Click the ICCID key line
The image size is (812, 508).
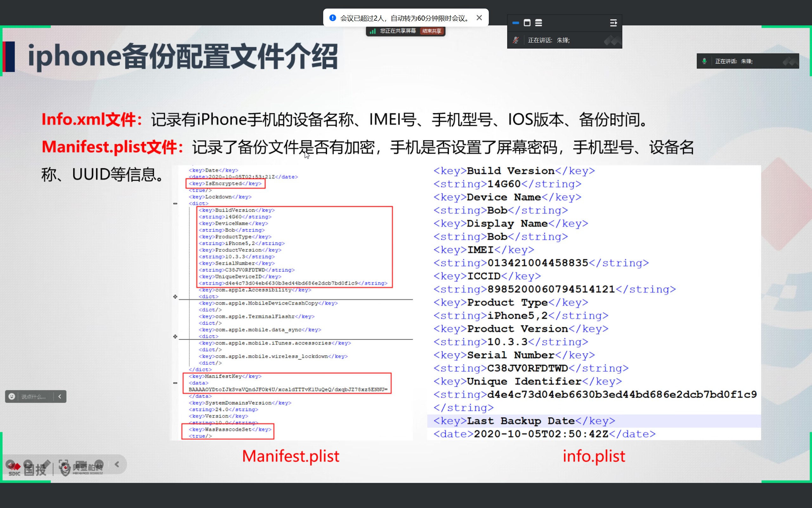[487, 276]
